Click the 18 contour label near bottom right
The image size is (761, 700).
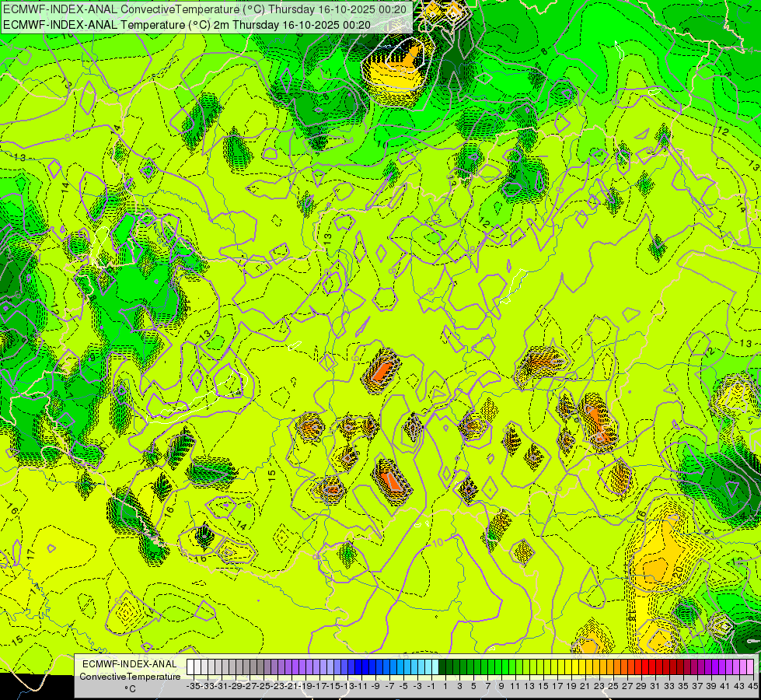coord(631,616)
